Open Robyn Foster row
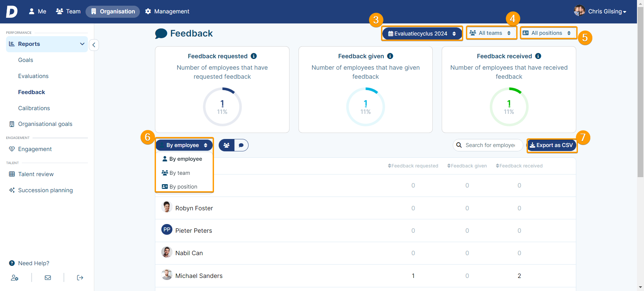 pos(365,208)
